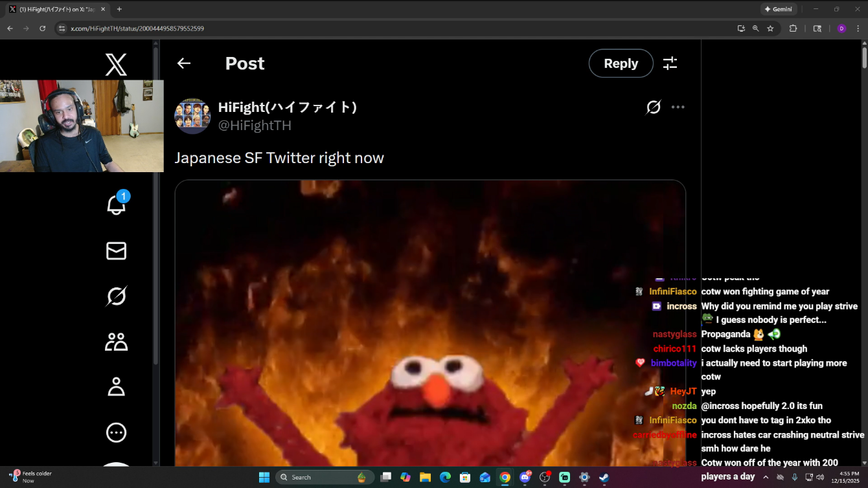Open the Extensions puzzle icon
Screen dimensions: 868x488
click(x=793, y=28)
